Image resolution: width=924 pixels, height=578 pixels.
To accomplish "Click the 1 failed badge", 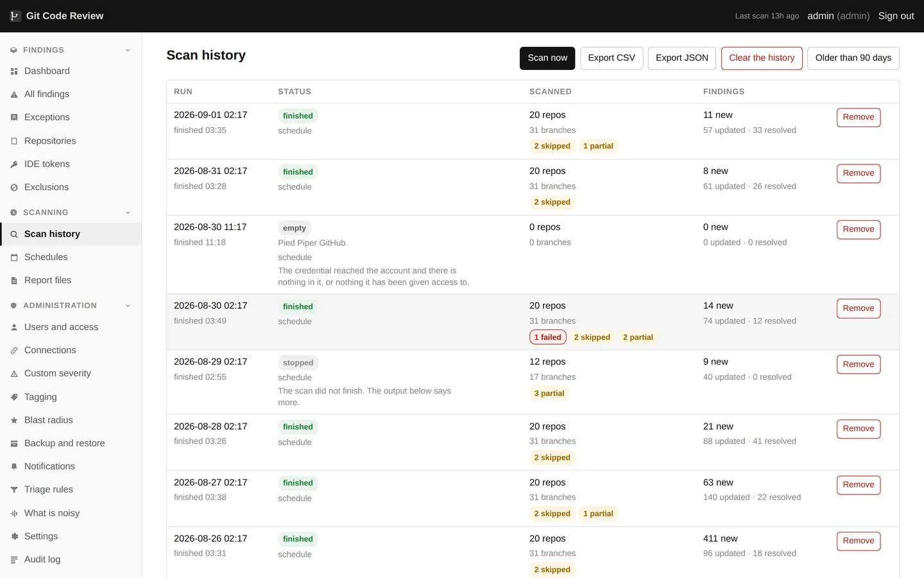I will coord(548,337).
